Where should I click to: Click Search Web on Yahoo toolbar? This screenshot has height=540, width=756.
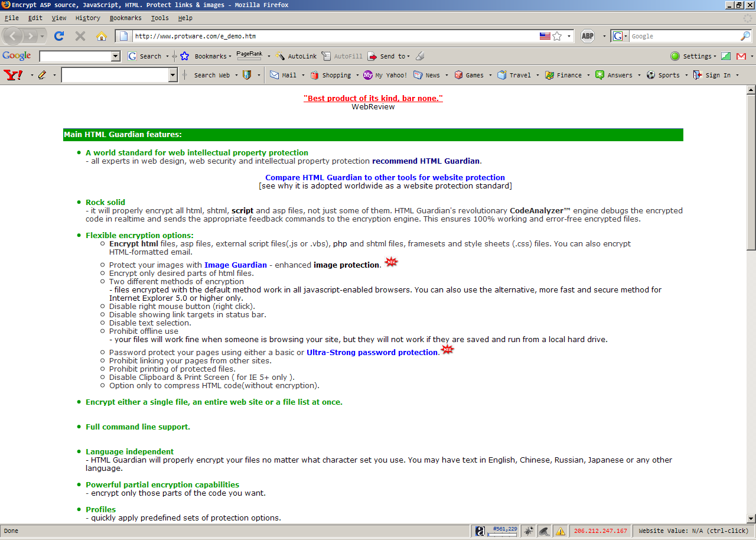(x=212, y=75)
